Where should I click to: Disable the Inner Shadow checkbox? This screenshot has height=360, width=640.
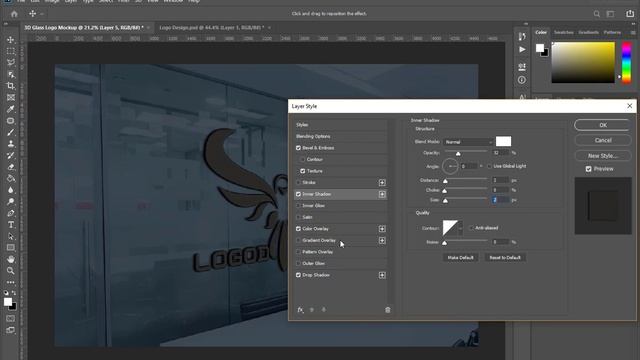pos(298,194)
